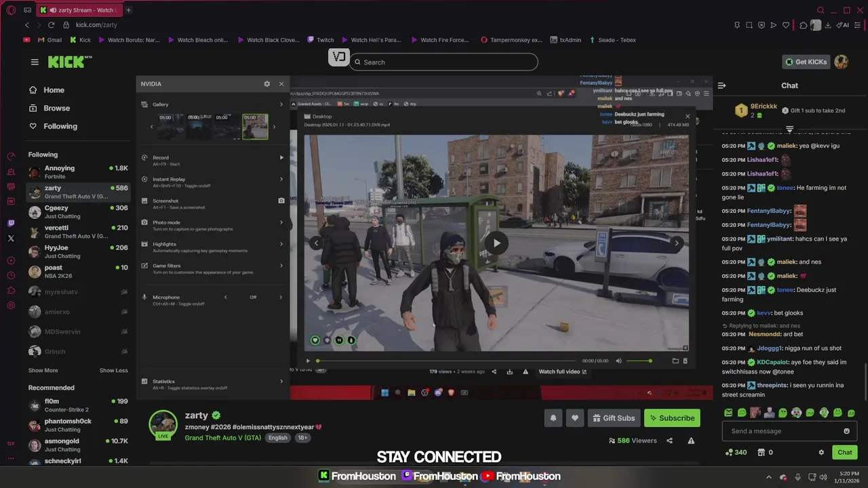Share the clip using share icon under video

tap(494, 371)
